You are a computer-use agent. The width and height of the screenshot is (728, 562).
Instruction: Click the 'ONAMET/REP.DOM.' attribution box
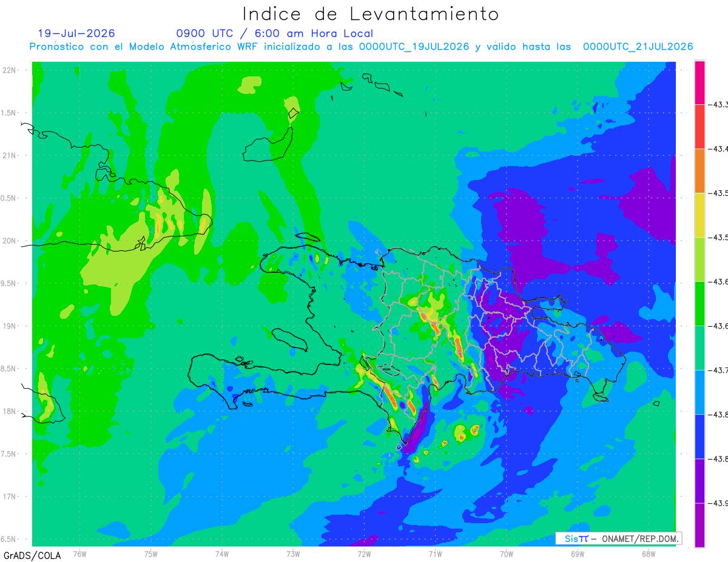pos(619,538)
